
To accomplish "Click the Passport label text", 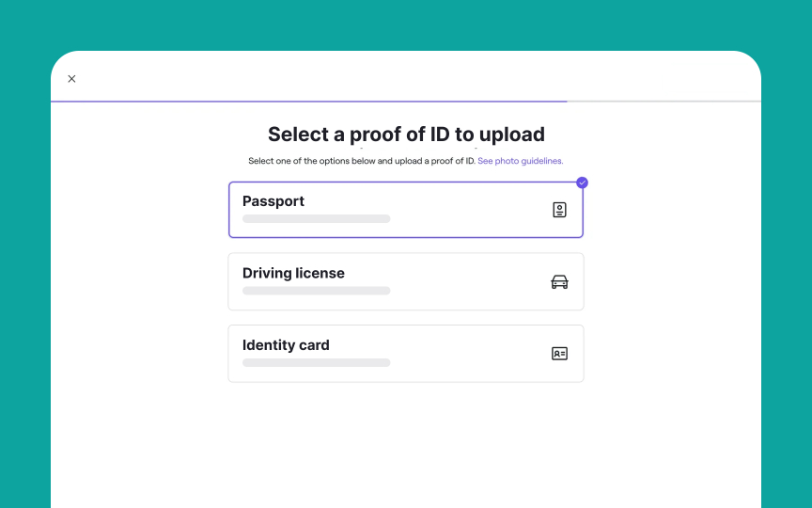I will 273,201.
